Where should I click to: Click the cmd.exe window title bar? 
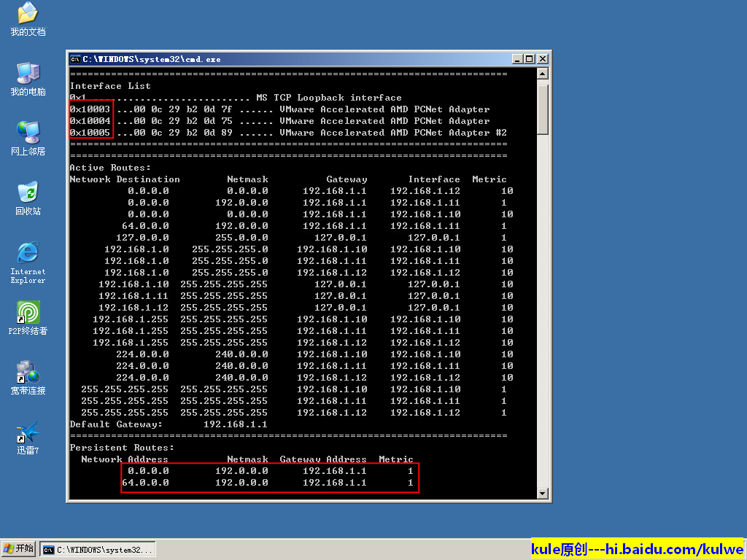[292, 59]
